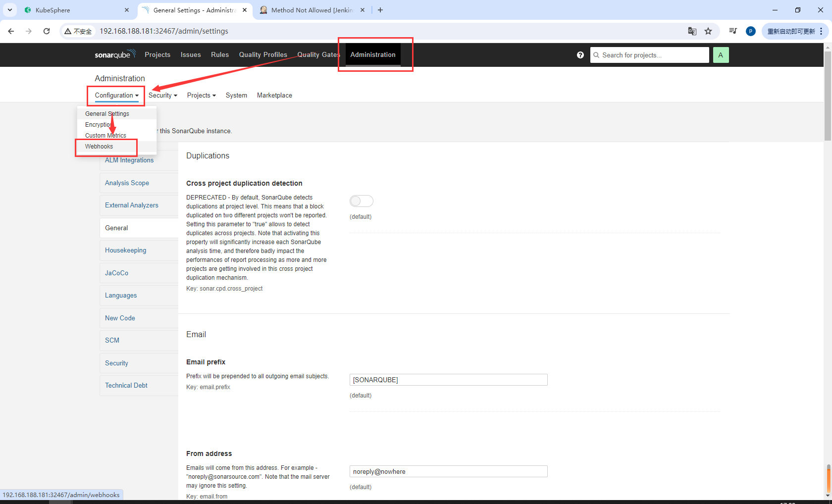
Task: Click the SonarQube logo
Action: [115, 54]
